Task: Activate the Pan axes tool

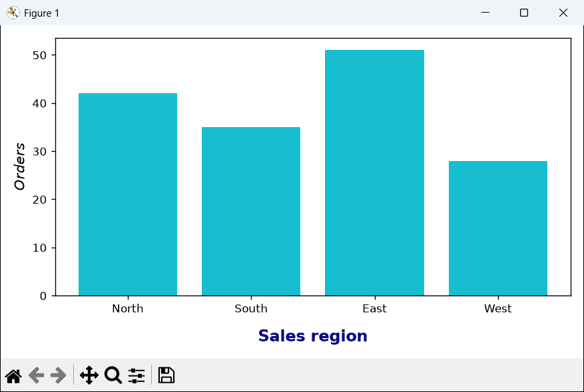Action: 89,375
